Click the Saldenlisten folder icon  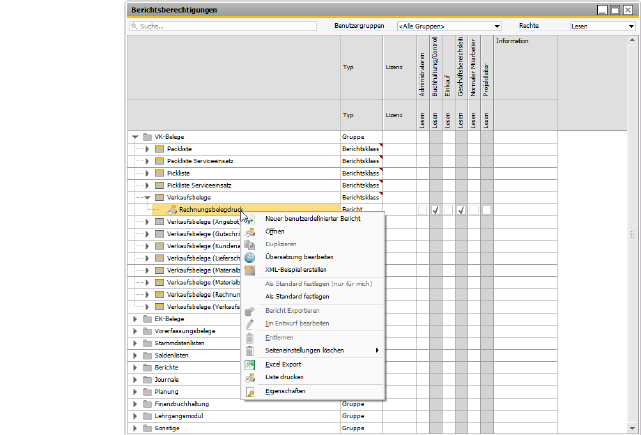(148, 355)
